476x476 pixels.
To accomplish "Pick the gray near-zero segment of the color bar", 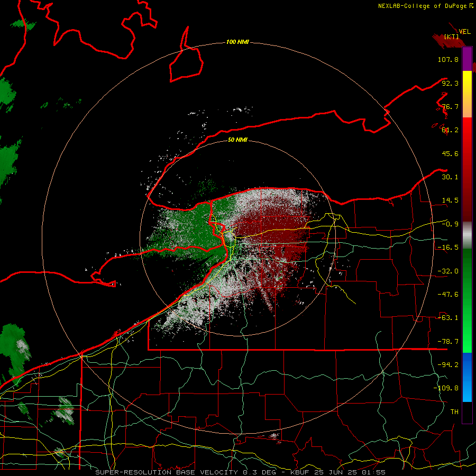I will click(x=467, y=235).
